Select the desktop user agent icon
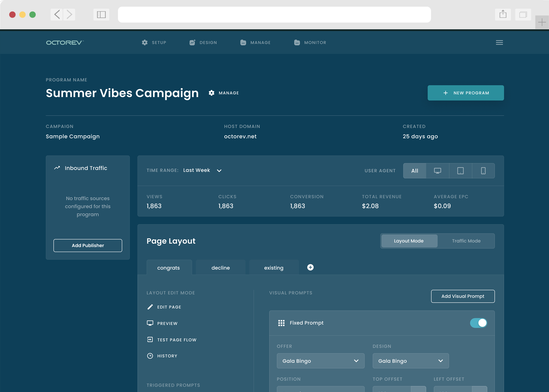Screen dimensions: 549x392 [x=437, y=171]
